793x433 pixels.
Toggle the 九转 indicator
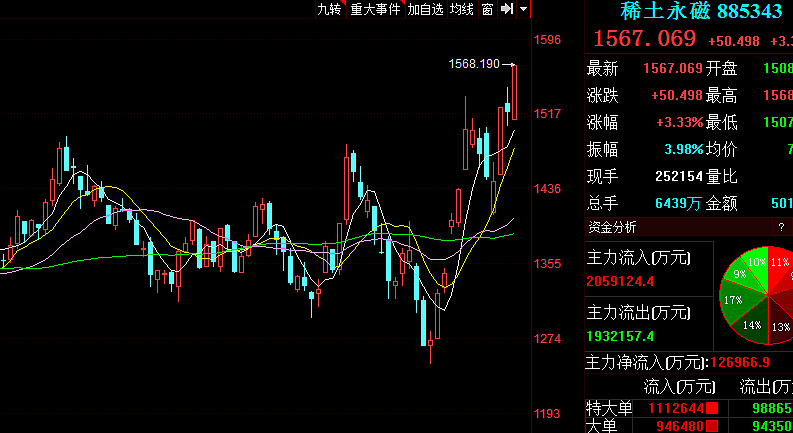(x=330, y=9)
